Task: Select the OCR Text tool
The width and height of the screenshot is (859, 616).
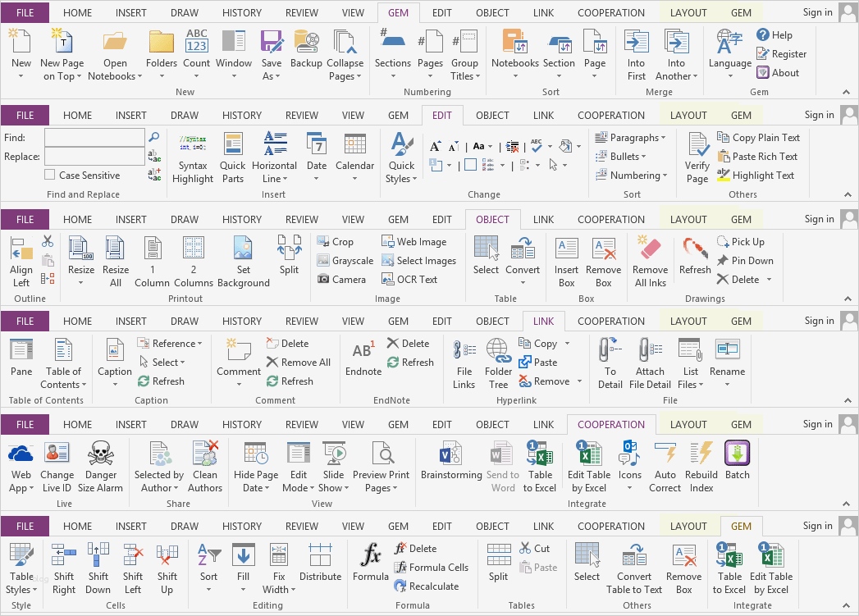Action: click(414, 279)
